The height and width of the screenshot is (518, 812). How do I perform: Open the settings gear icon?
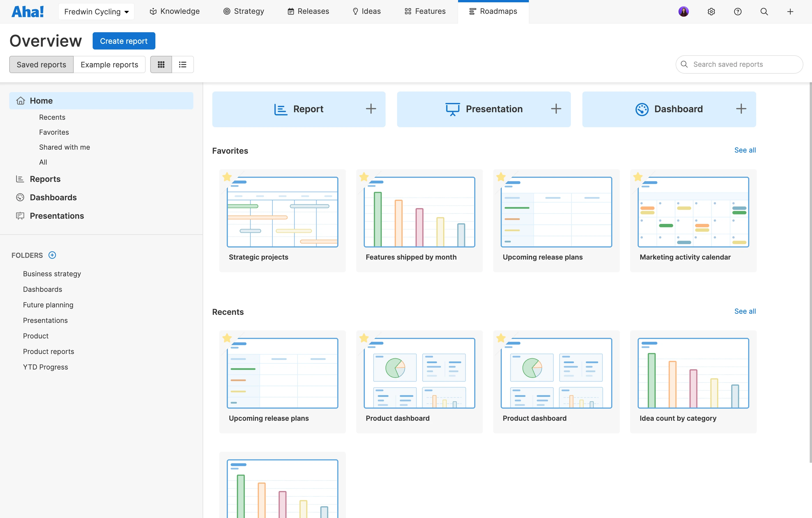click(x=711, y=11)
